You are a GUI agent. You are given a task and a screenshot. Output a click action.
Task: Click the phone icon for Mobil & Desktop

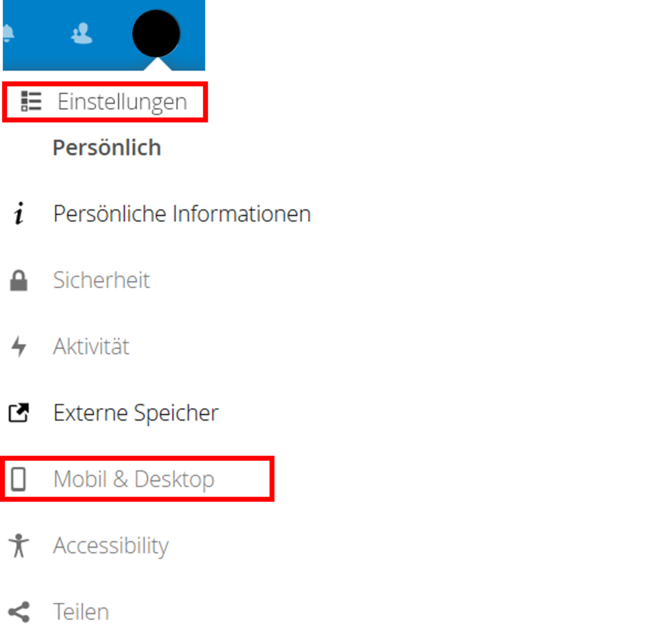click(18, 479)
